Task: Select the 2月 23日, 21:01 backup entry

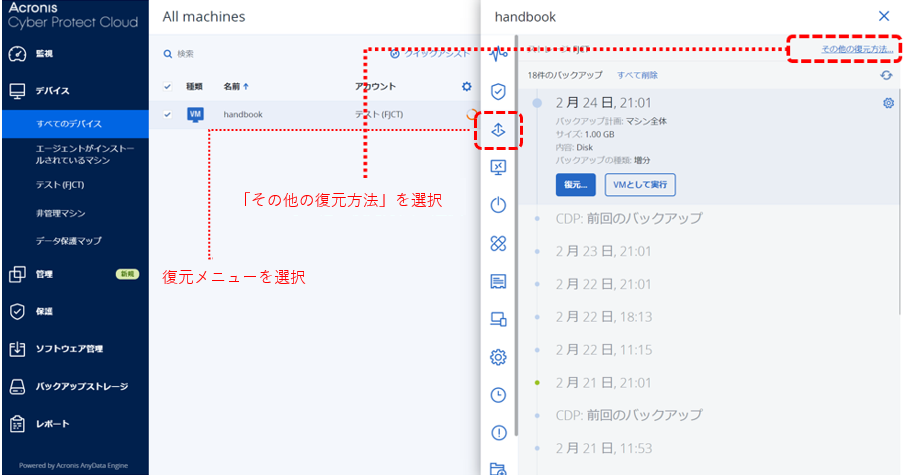Action: [x=603, y=251]
